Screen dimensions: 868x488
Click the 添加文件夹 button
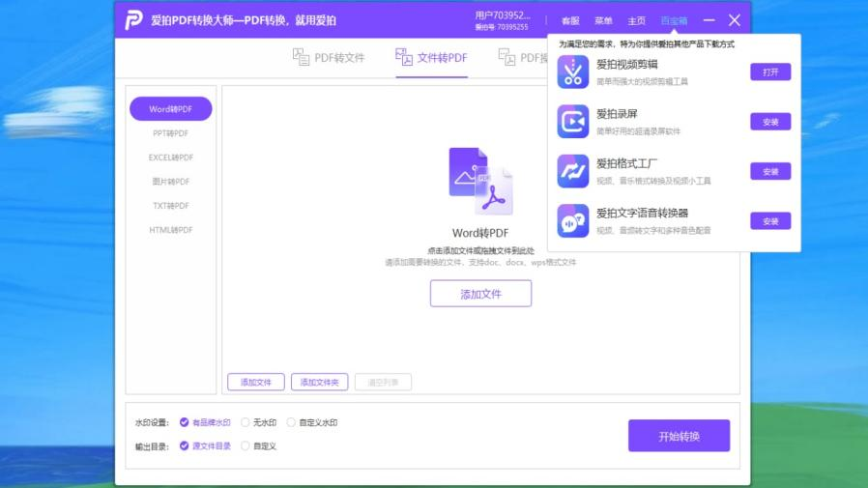[319, 382]
